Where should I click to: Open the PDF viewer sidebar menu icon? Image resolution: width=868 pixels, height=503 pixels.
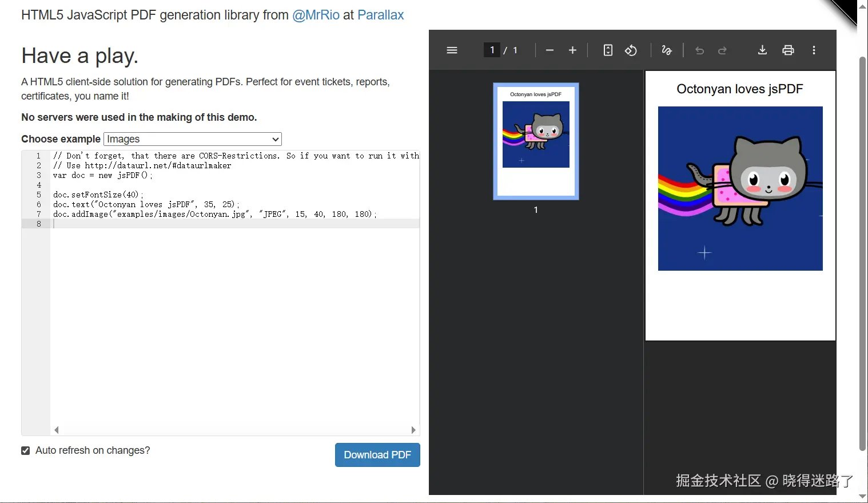(452, 50)
